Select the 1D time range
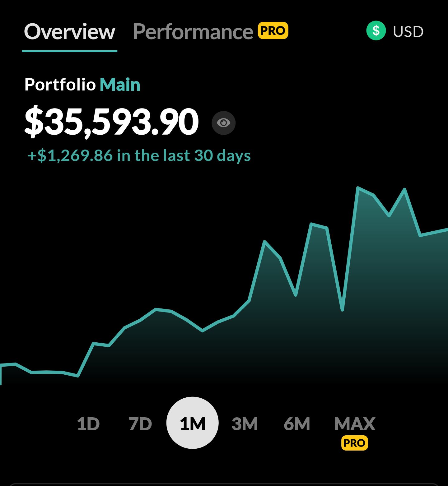The image size is (448, 486). point(88,424)
